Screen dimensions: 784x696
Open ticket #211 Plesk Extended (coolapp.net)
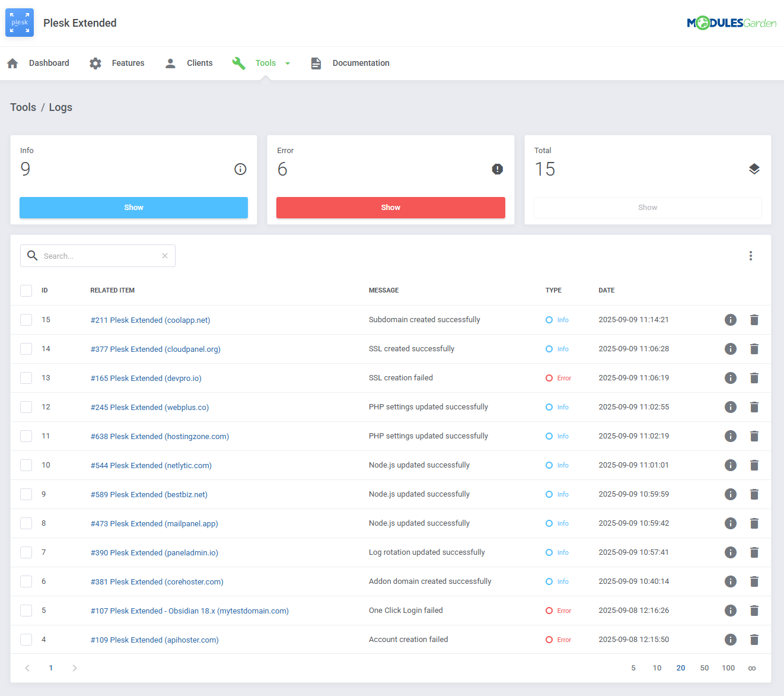click(x=150, y=320)
